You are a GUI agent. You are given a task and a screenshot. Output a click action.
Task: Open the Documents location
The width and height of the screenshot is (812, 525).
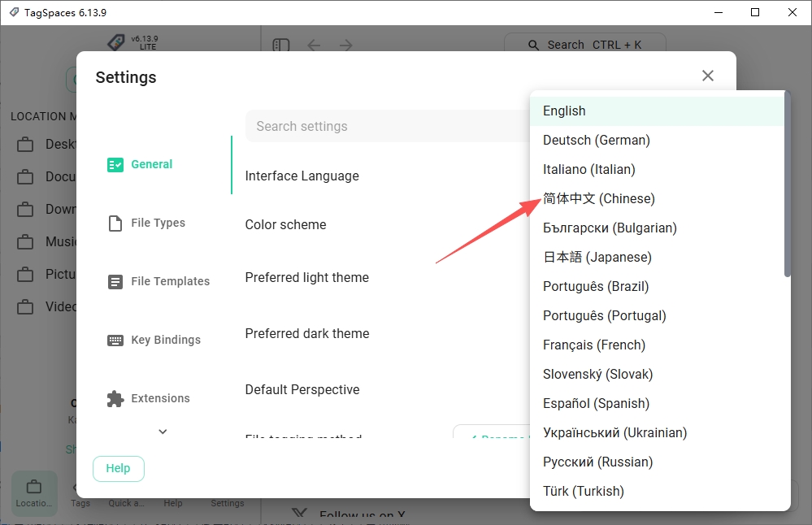(46, 176)
